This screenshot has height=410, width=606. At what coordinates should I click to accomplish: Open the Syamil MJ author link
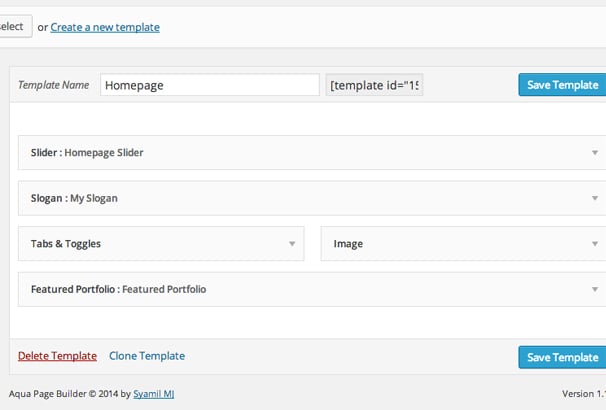pyautogui.click(x=153, y=394)
